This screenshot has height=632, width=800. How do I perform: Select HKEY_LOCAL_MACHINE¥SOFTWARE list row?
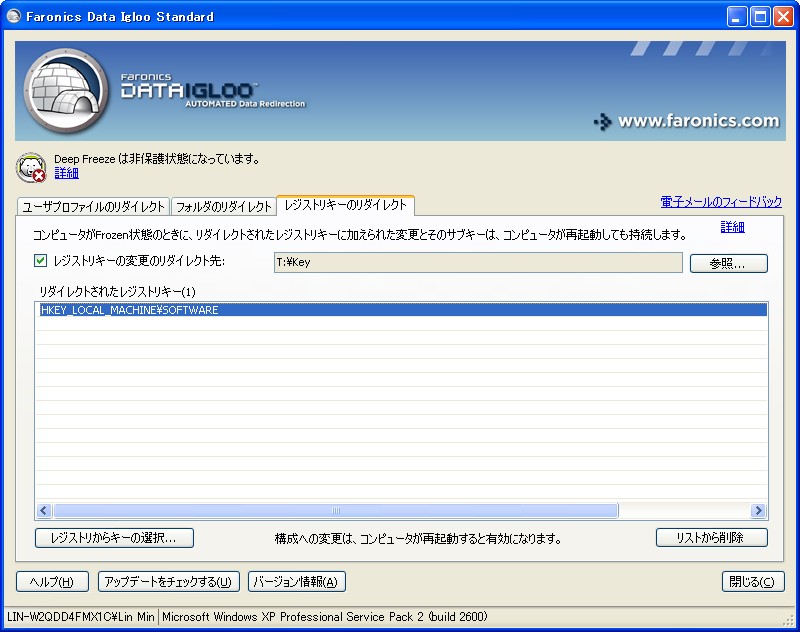401,310
